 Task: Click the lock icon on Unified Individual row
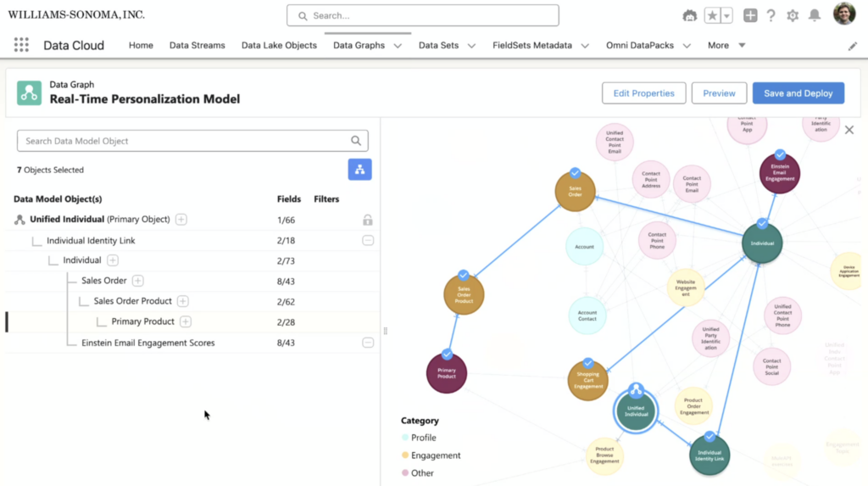368,220
